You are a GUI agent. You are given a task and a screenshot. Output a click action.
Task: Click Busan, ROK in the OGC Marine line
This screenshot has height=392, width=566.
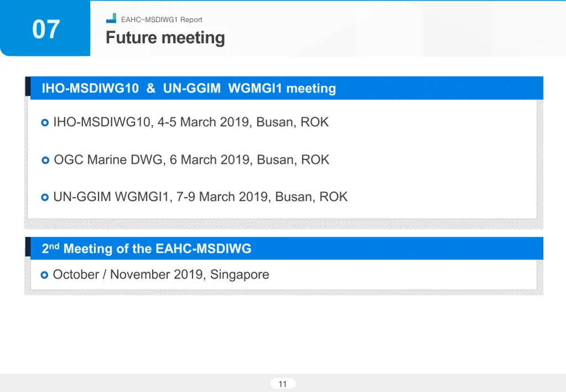[293, 160]
